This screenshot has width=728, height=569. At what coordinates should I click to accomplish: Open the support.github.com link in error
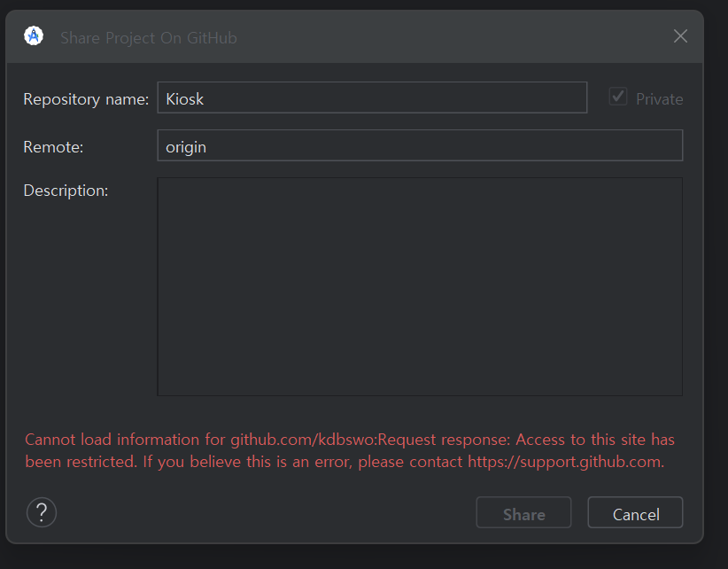565,462
